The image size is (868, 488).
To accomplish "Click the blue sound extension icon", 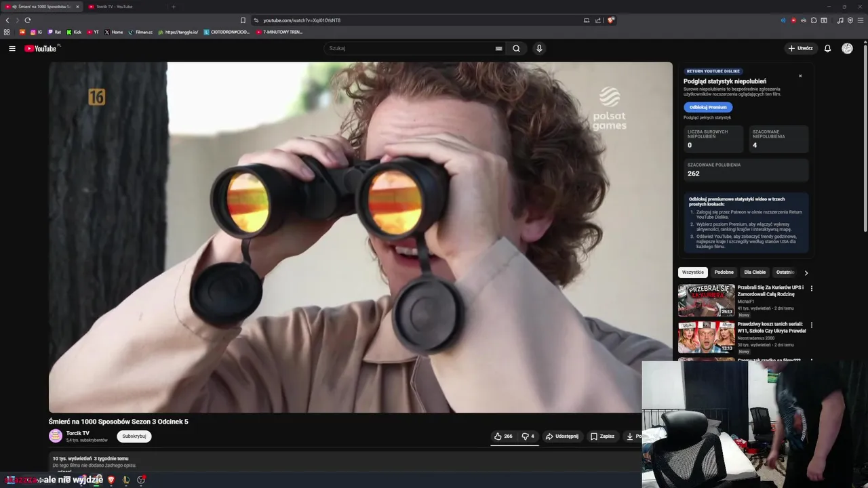I will (783, 20).
